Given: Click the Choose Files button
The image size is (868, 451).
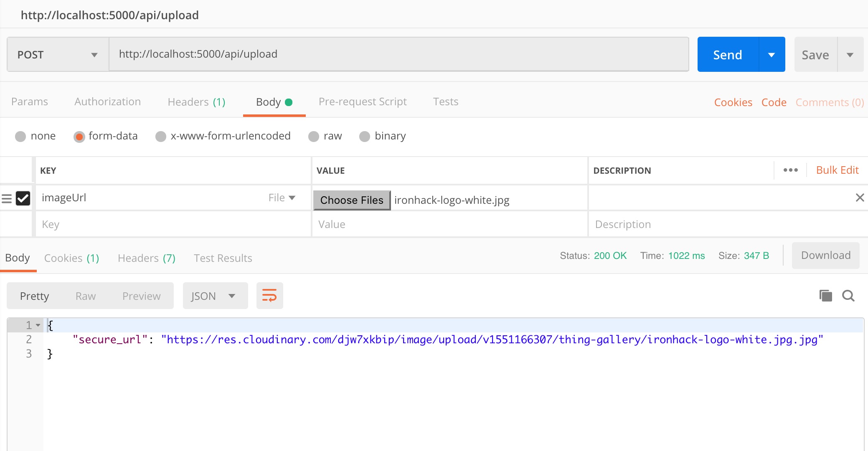Looking at the screenshot, I should [352, 200].
